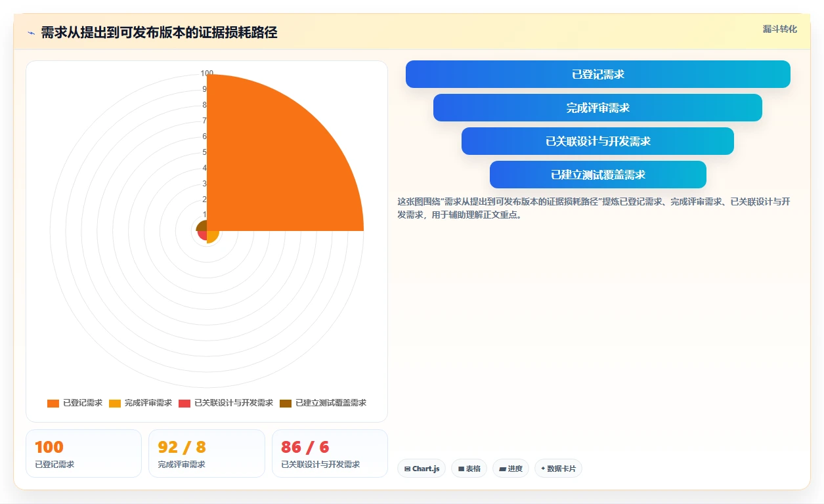Select the 完成评审需求 funnel bar
Screen dimensions: 824x504
pos(598,108)
